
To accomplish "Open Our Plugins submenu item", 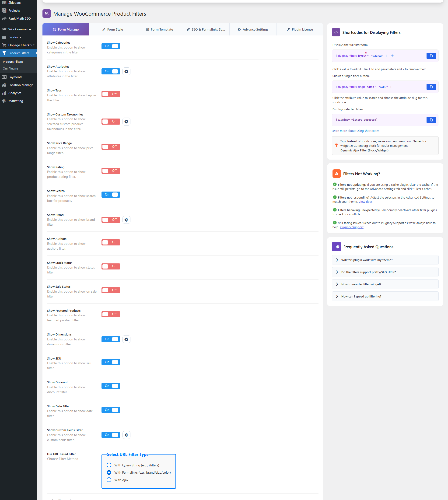I will pyautogui.click(x=10, y=68).
